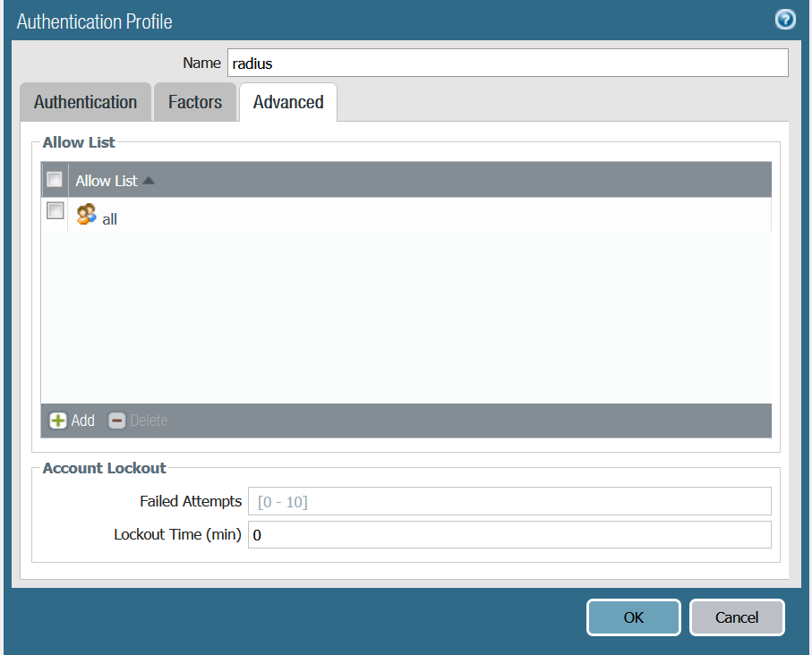Click the Allow List column header text

tap(106, 181)
